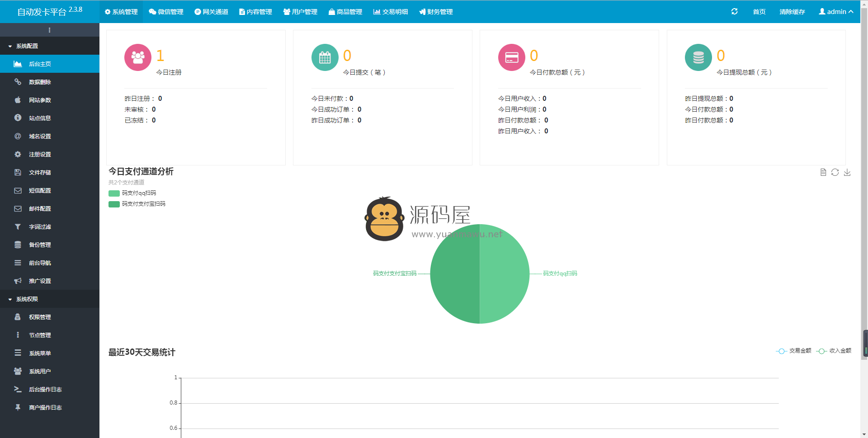Click dark green 支付宝扫码 pie slice
The width and height of the screenshot is (868, 438).
coord(455,274)
